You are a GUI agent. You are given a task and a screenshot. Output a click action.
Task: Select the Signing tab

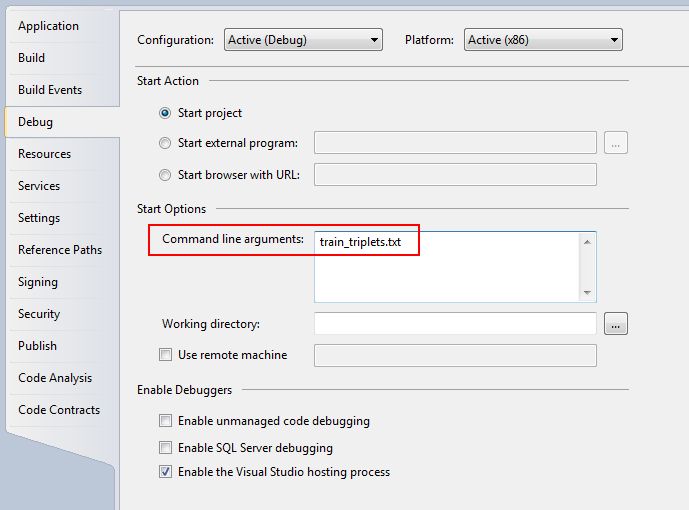[38, 282]
